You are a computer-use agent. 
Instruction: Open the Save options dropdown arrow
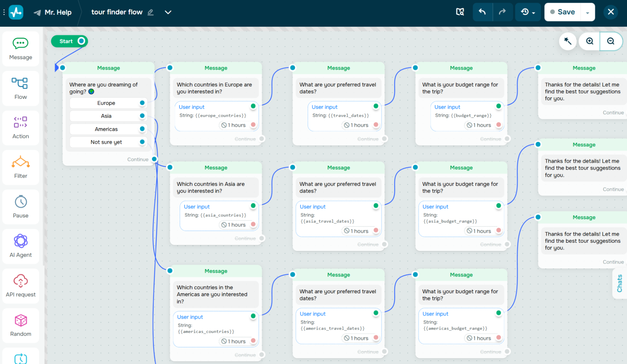(x=588, y=12)
